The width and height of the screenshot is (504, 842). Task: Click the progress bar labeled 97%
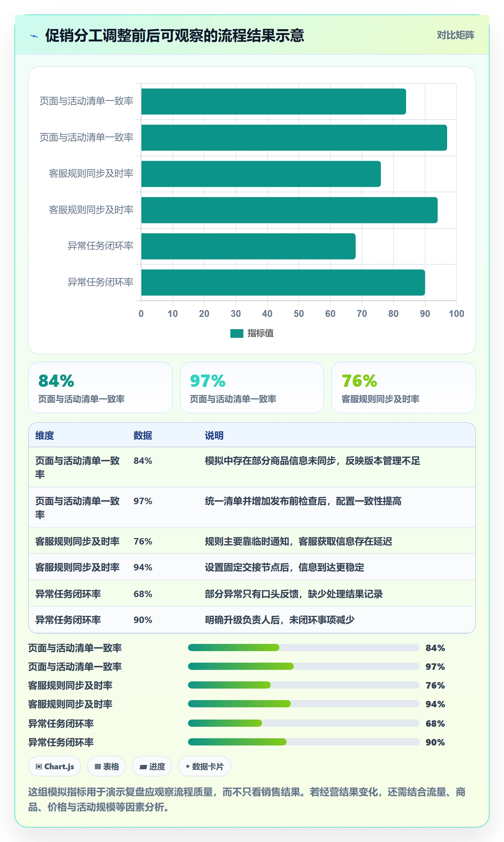(x=304, y=666)
